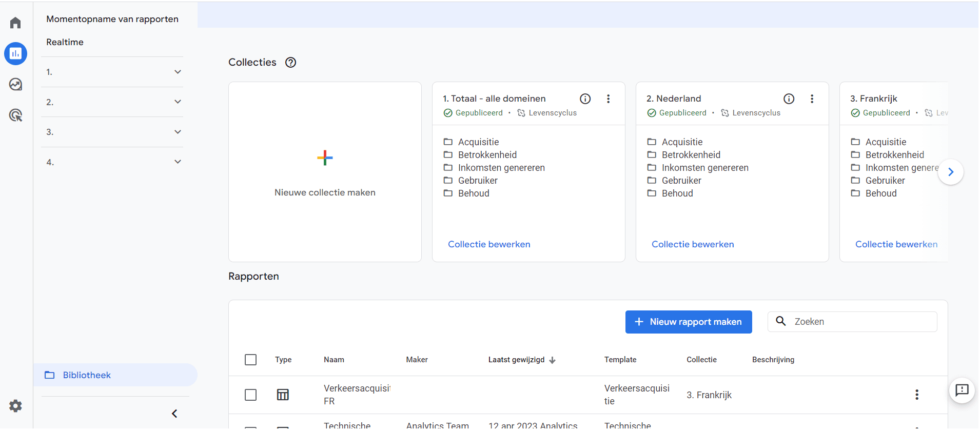This screenshot has height=430, width=980.
Task: Click the '2. Nederland' card title
Action: (x=674, y=99)
